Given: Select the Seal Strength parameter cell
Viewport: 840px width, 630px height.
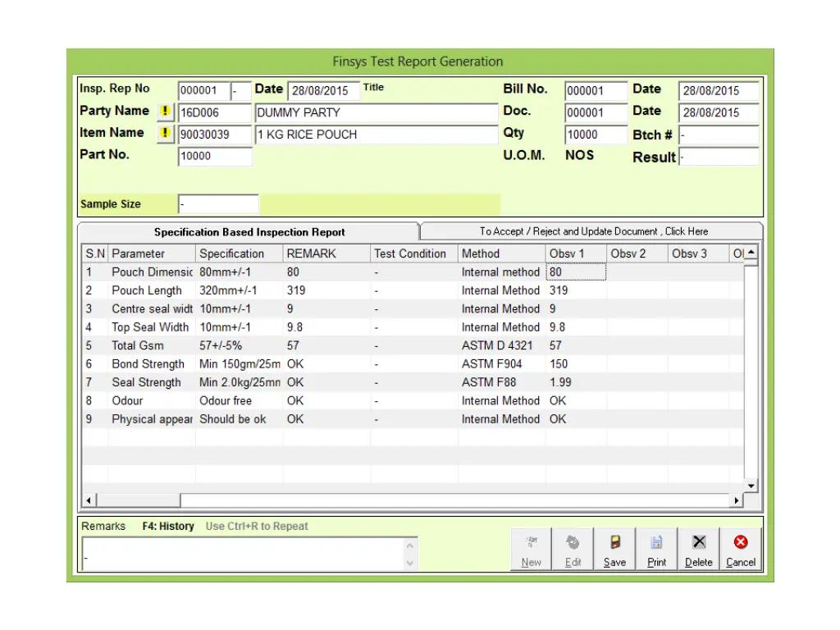Looking at the screenshot, I should (152, 382).
